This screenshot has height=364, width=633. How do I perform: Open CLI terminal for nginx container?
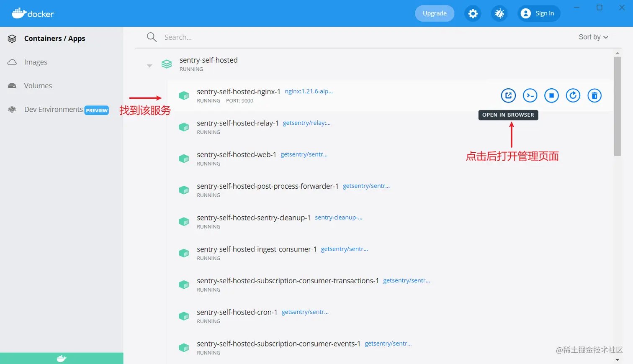click(530, 95)
